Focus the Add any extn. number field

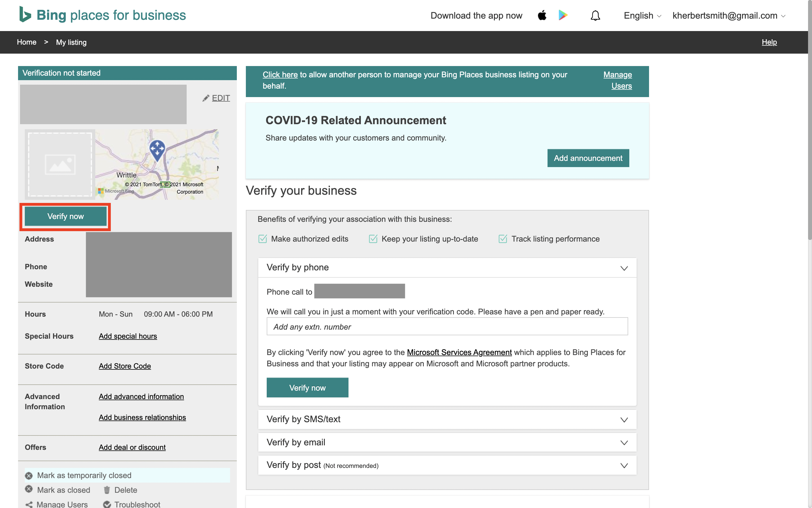pyautogui.click(x=447, y=326)
